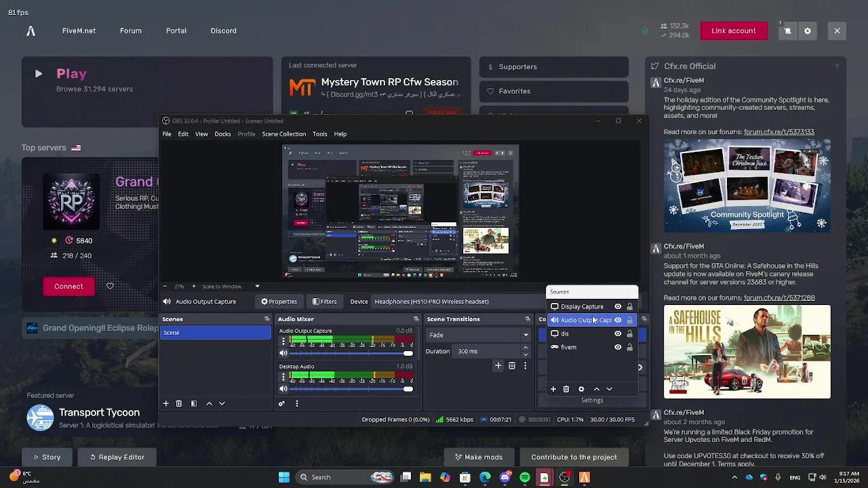
Task: Add a source with the plus icon in Sources dock
Action: [x=553, y=389]
